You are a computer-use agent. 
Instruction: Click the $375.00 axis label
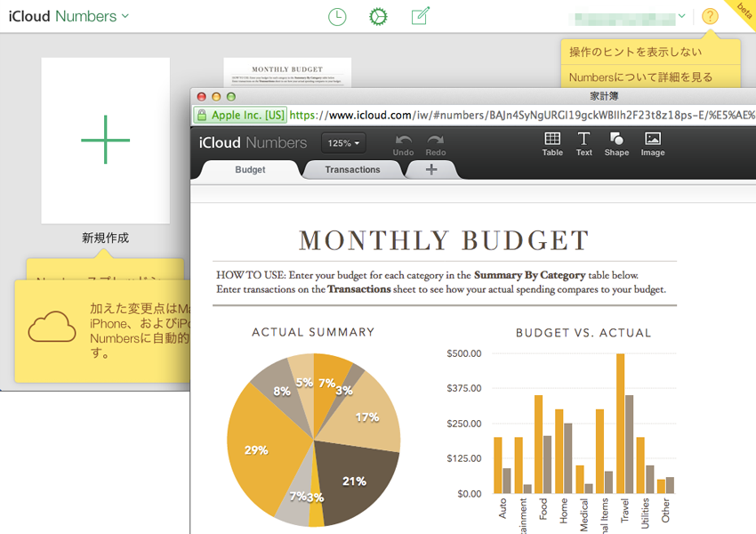click(x=463, y=388)
